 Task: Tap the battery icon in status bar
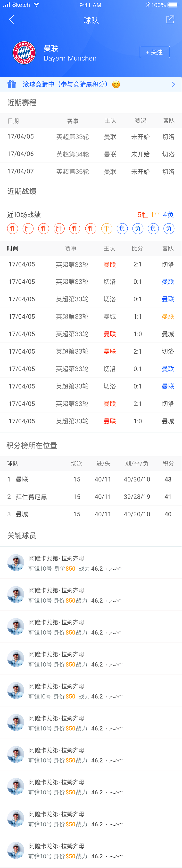click(173, 5)
